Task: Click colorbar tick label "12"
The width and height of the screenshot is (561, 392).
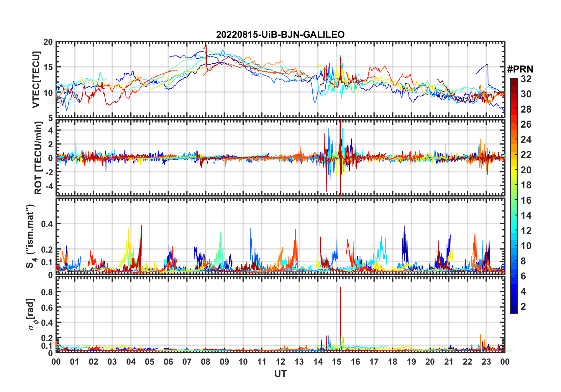Action: [x=526, y=230]
